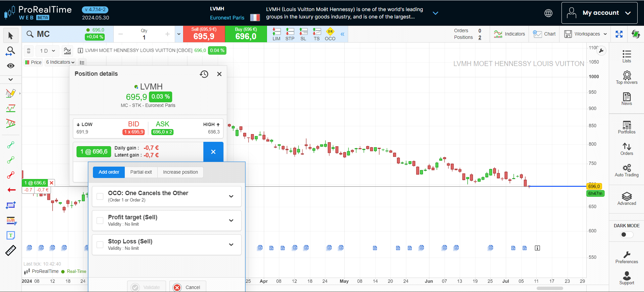Check the Stop Loss (Sell) box
The image size is (644, 292).
(x=100, y=245)
